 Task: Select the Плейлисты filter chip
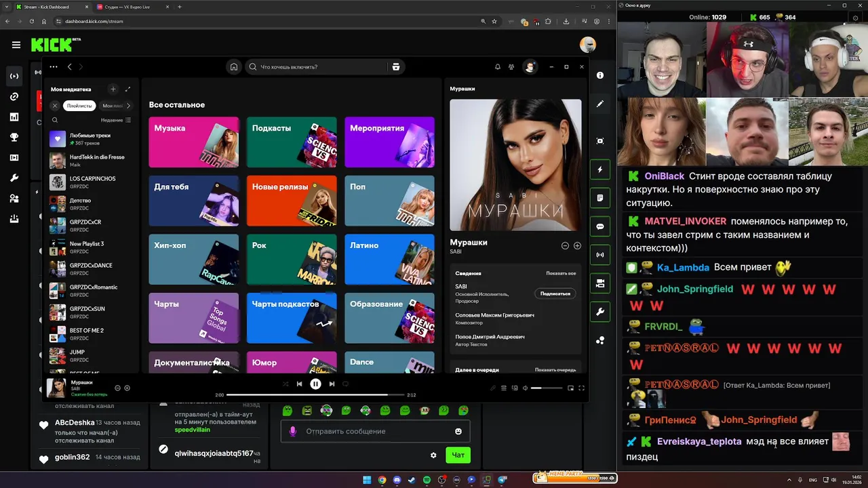coord(79,106)
